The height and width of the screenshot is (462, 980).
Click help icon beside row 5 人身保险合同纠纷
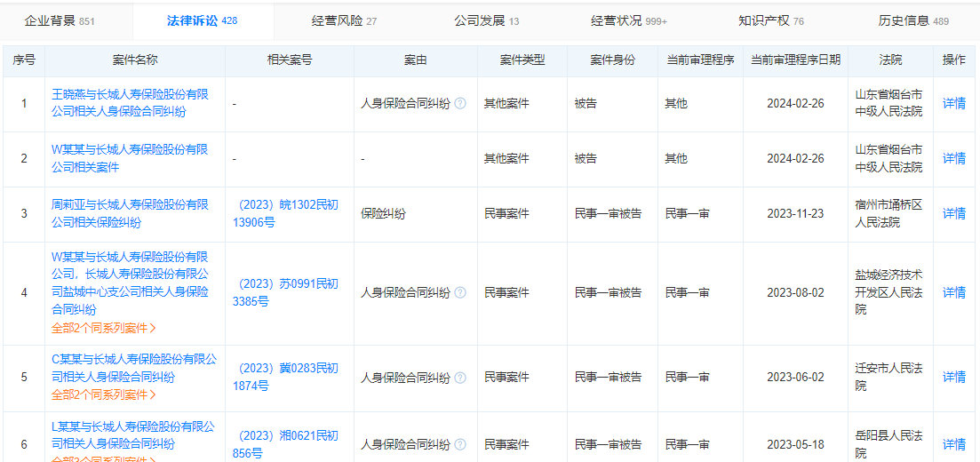460,378
